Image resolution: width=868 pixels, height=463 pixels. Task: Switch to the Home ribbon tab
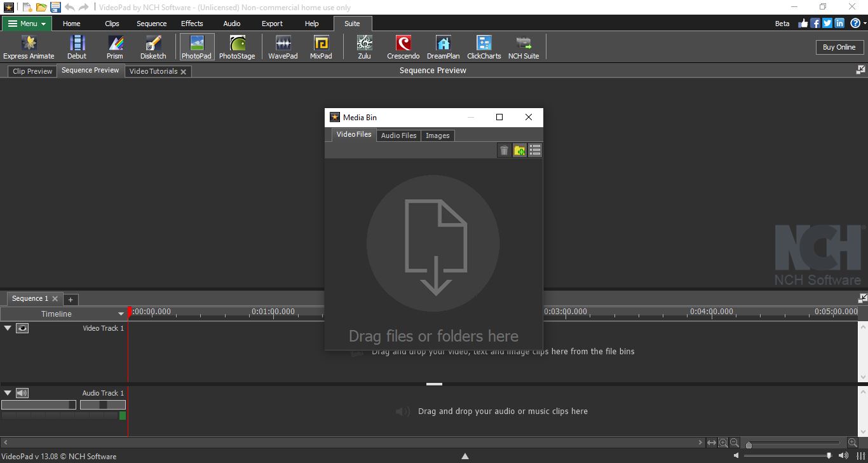click(72, 24)
